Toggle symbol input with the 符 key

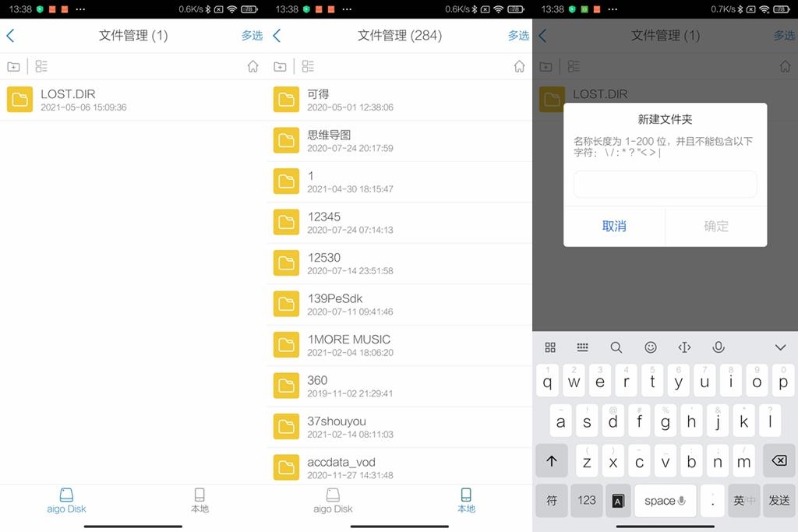coord(551,500)
